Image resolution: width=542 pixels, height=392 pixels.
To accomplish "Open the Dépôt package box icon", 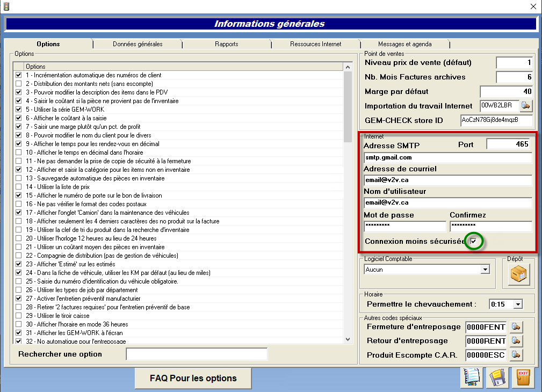I will point(518,274).
